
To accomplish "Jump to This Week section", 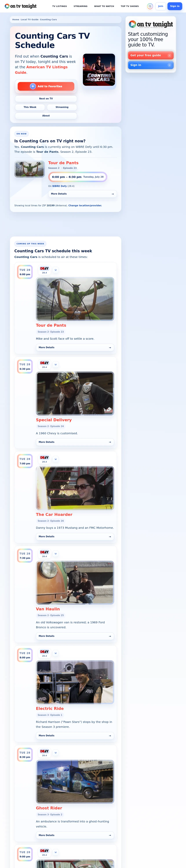I will click(x=30, y=107).
